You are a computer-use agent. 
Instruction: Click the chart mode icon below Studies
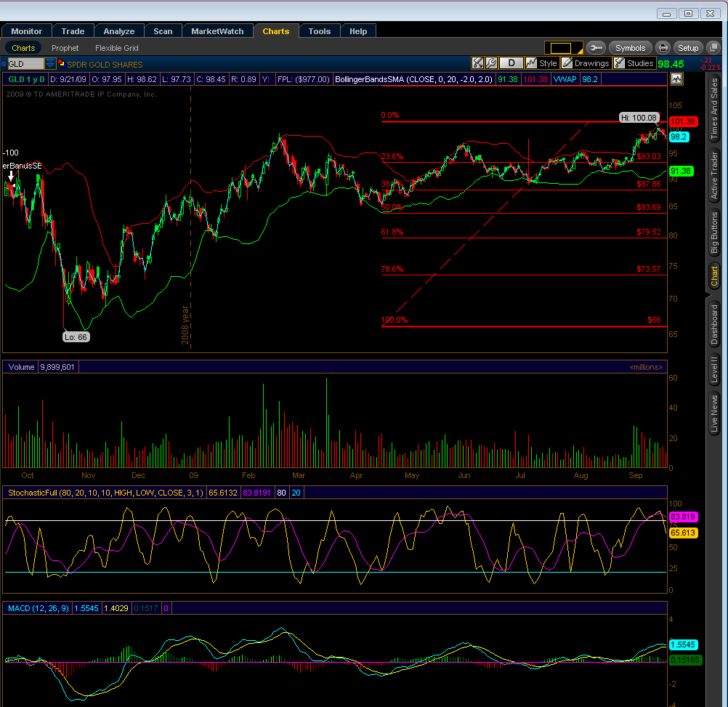(676, 78)
